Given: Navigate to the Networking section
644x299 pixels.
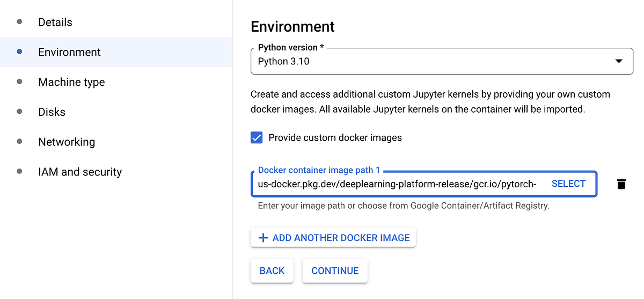Looking at the screenshot, I should tap(67, 142).
